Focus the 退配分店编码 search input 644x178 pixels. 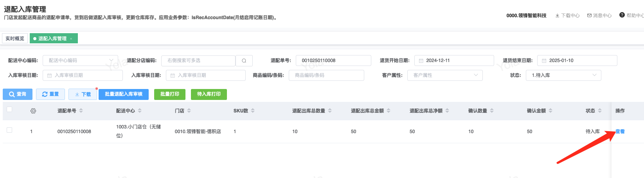198,61
